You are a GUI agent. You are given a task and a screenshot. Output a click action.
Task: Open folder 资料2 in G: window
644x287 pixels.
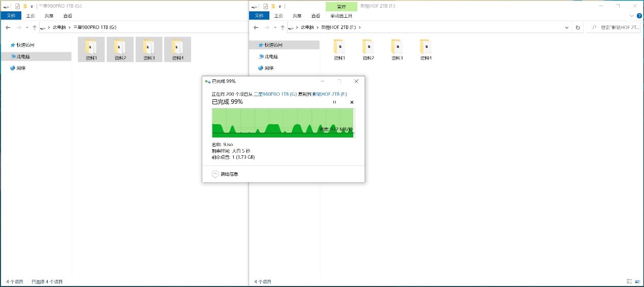tap(120, 49)
